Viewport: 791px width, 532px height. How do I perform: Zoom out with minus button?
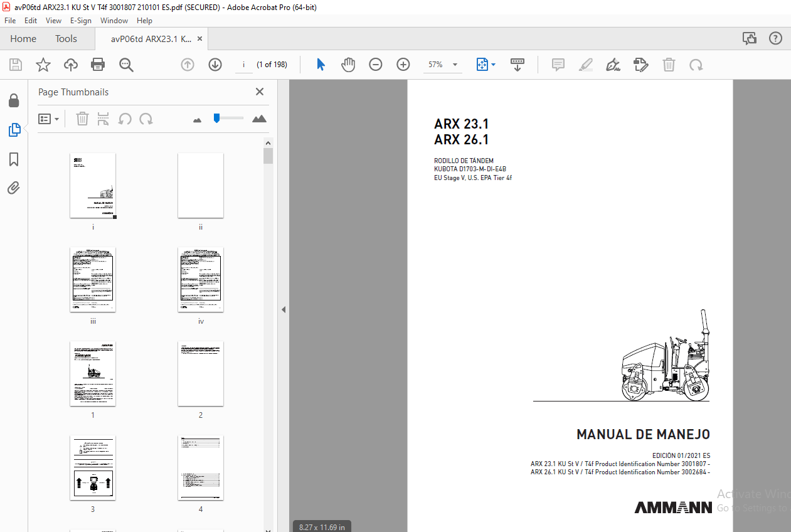376,65
